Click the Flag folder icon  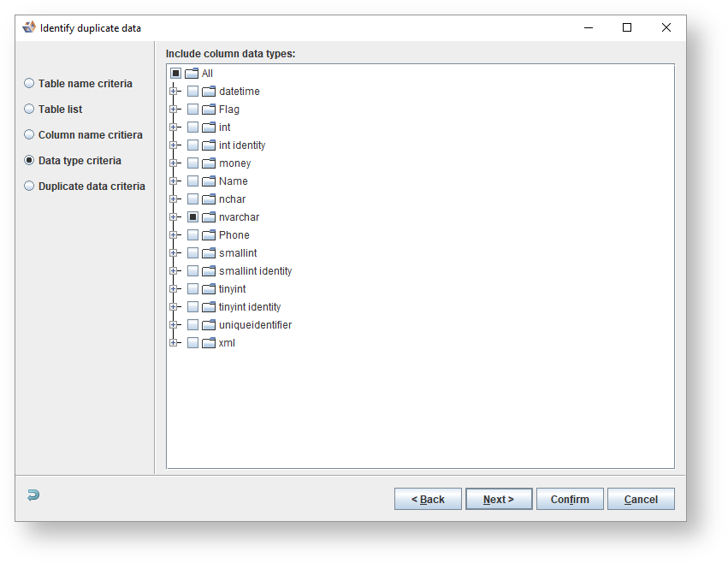coord(209,110)
